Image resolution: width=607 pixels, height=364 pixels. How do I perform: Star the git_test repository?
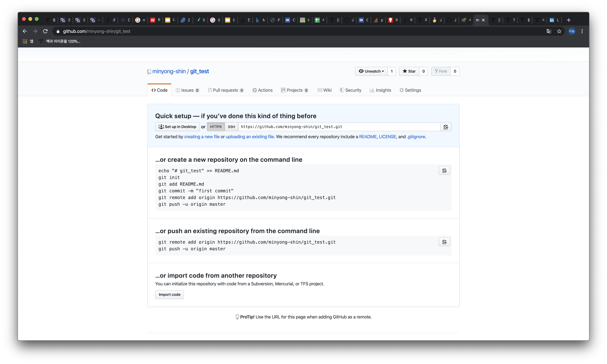[409, 71]
